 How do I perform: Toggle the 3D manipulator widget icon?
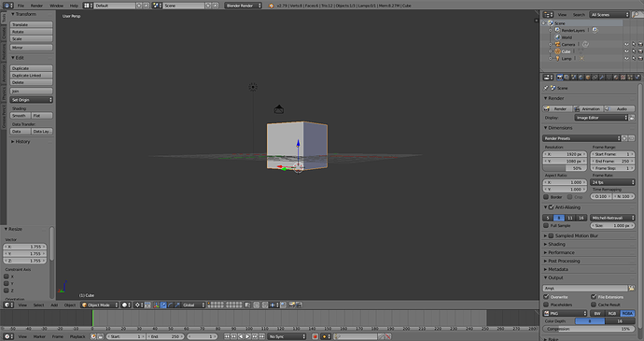click(157, 305)
